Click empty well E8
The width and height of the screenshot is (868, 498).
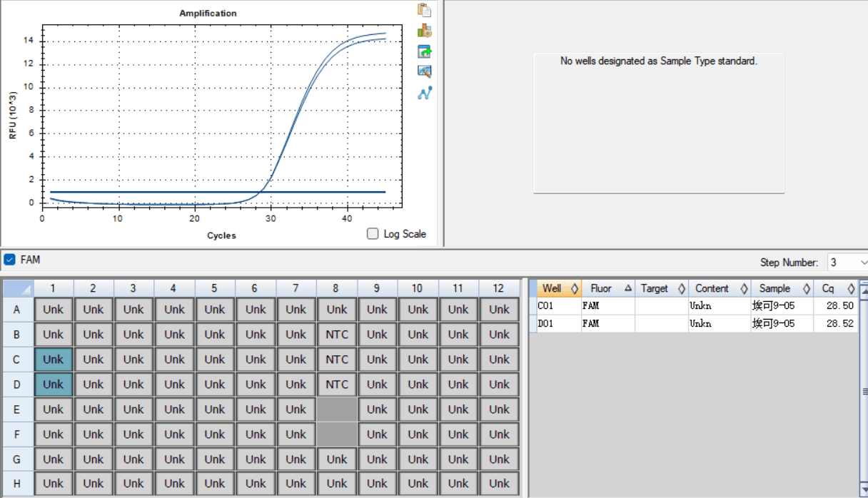(x=336, y=410)
